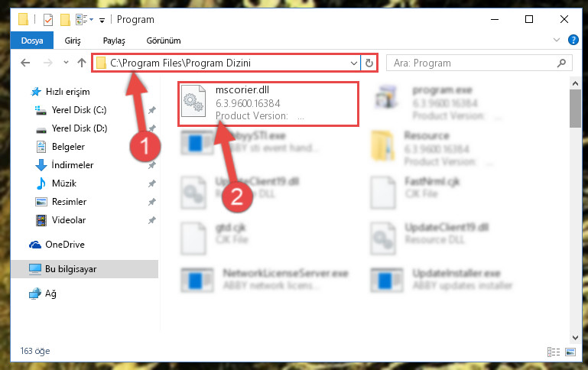Screen dimensions: 588x370
Task: Click the new folder icon in quick access toolbar
Action: tap(65, 19)
